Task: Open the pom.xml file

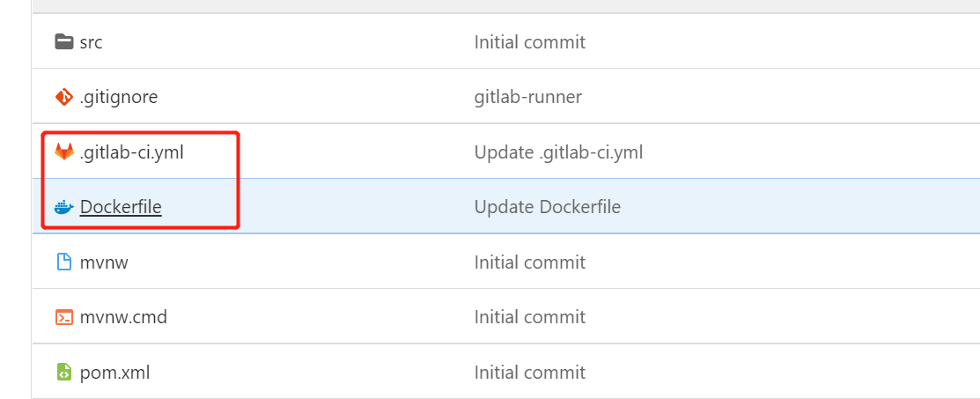Action: point(115,373)
